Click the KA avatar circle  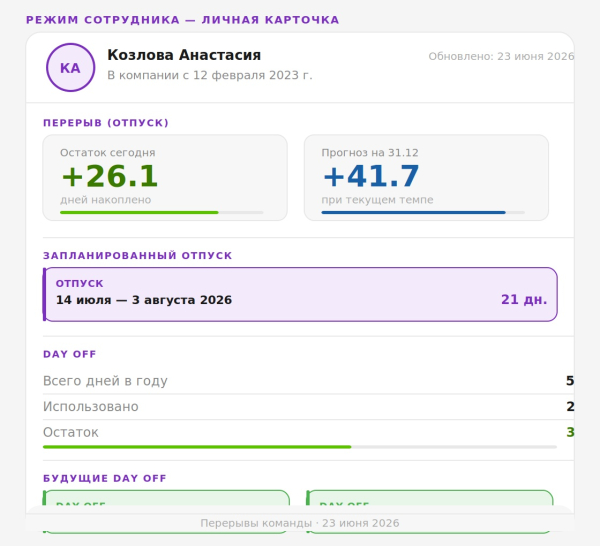[70, 67]
